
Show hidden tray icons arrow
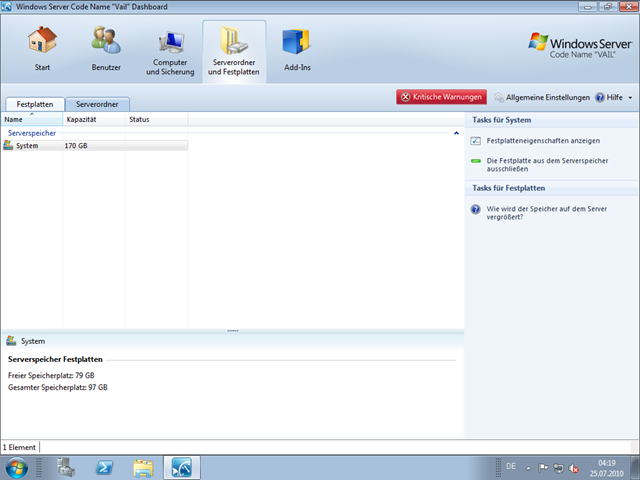pos(529,468)
